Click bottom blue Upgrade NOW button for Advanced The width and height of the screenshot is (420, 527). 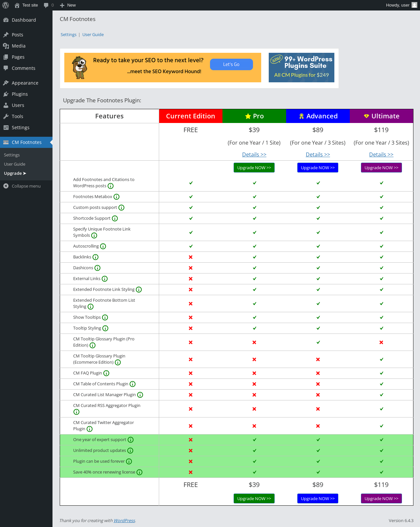coord(318,498)
